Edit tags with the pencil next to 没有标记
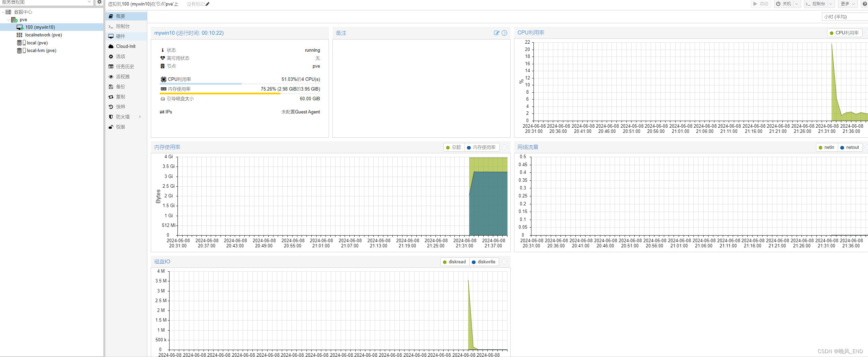 click(x=208, y=4)
